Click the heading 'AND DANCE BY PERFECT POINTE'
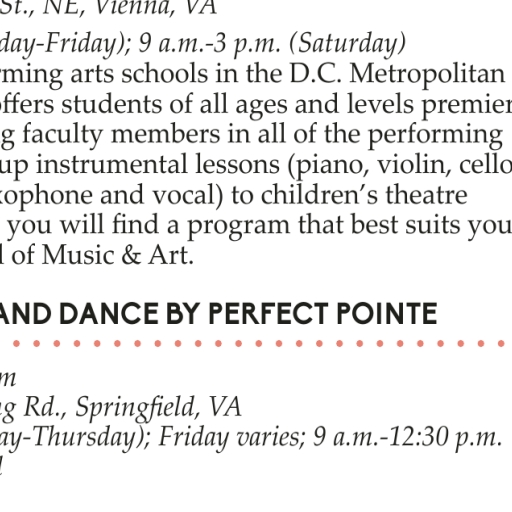This screenshot has width=512, height=512. pos(218,313)
